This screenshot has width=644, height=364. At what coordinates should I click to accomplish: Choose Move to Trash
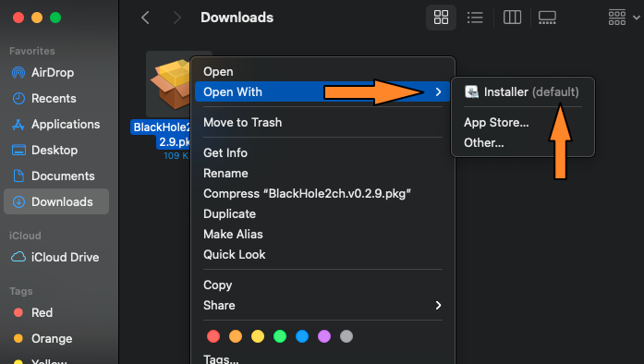click(322, 123)
